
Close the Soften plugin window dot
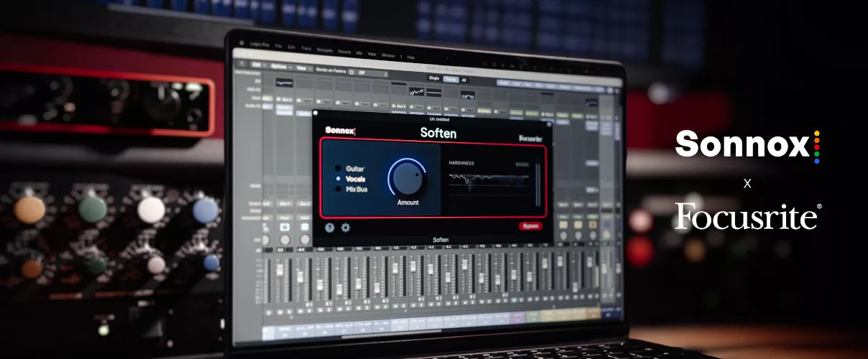pos(315,113)
